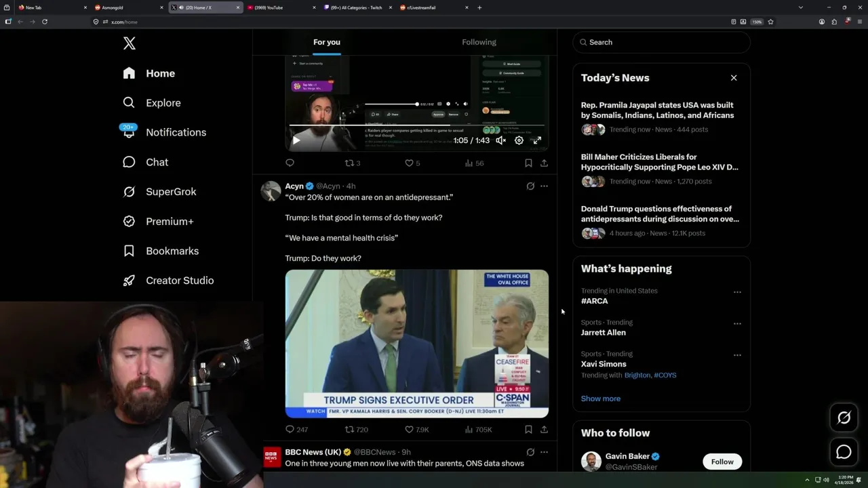868x488 pixels.
Task: Switch to the Twitch All Categories tab
Action: tap(357, 7)
